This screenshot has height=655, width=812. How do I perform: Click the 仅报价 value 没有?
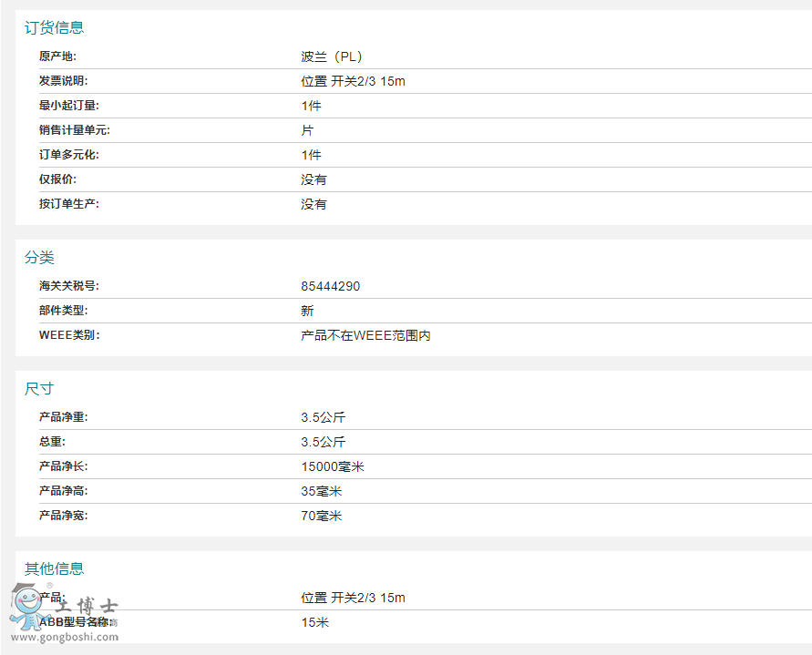click(x=314, y=179)
